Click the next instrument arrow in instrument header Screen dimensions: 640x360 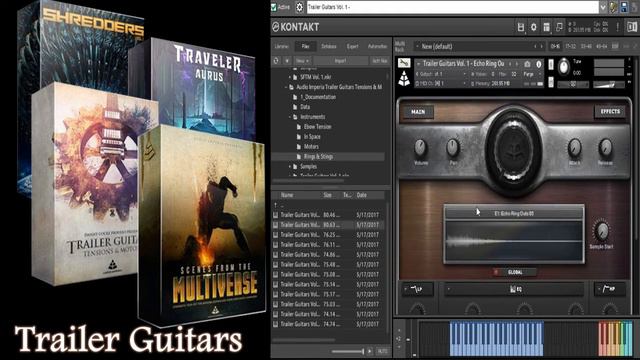[517, 64]
